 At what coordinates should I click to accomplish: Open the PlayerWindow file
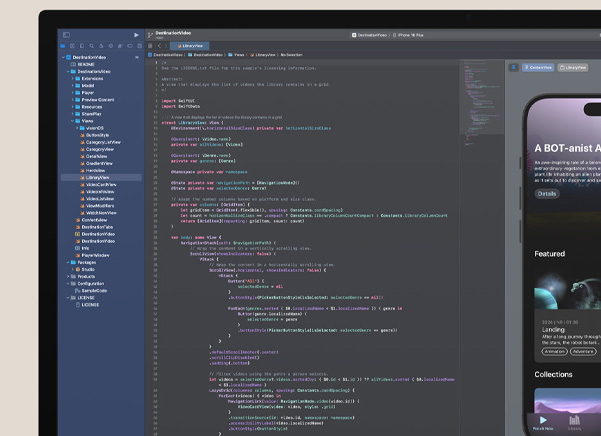click(x=92, y=255)
